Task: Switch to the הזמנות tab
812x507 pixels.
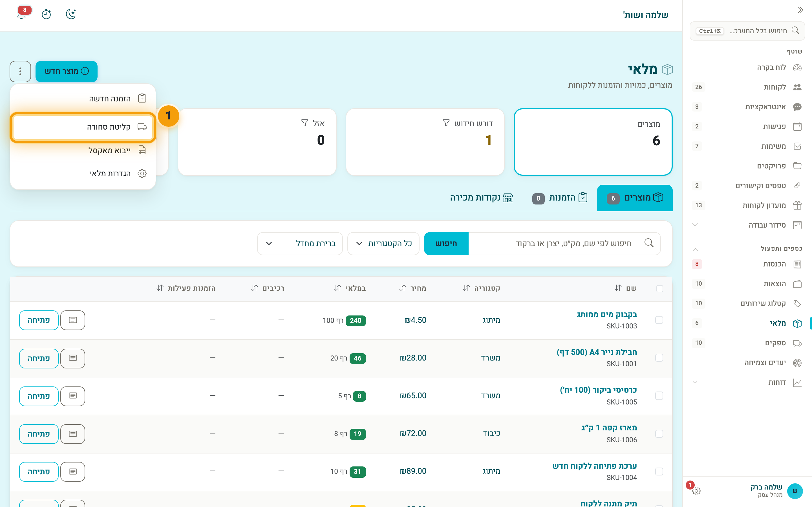Action: click(x=560, y=198)
